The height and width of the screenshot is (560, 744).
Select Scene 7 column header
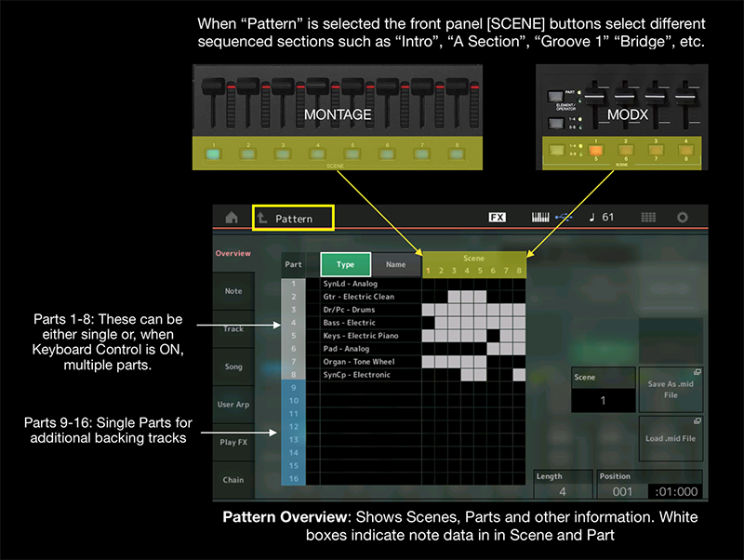506,271
